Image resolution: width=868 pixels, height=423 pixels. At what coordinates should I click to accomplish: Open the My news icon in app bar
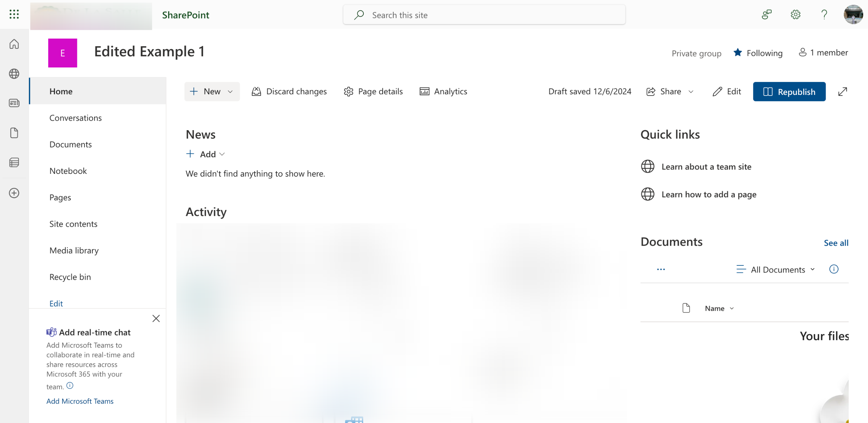pyautogui.click(x=14, y=103)
